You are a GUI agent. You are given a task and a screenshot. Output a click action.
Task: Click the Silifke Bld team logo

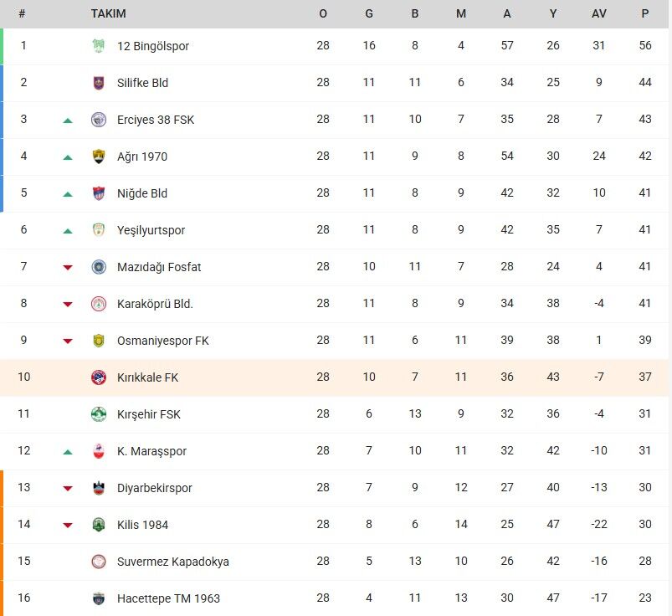pos(99,83)
